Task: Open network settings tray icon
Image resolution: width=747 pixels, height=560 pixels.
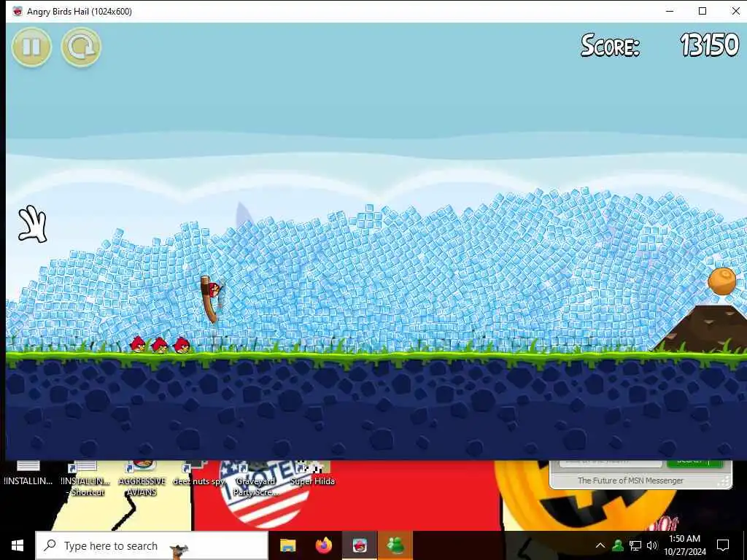Action: coord(635,545)
